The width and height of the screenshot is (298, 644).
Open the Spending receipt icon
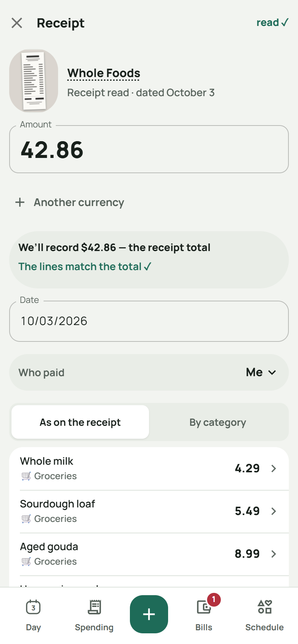coord(94,607)
